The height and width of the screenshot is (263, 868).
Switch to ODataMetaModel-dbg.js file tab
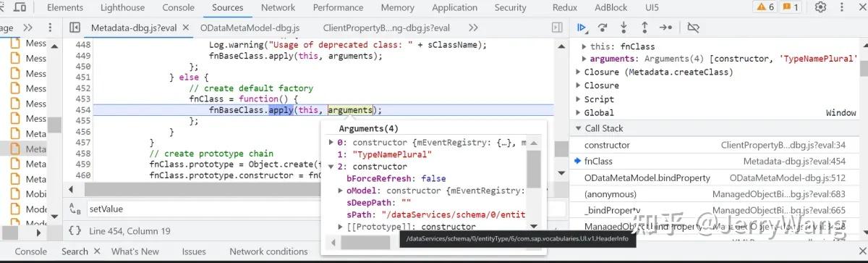tap(250, 28)
